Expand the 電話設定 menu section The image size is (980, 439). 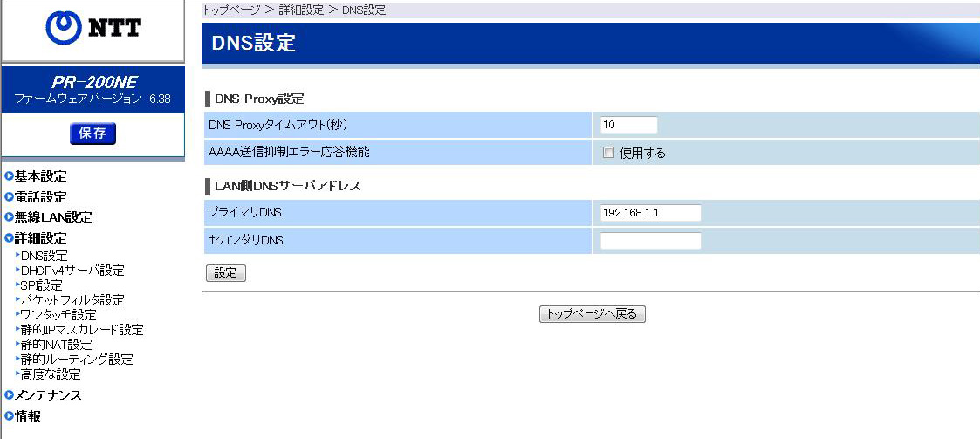[x=40, y=197]
